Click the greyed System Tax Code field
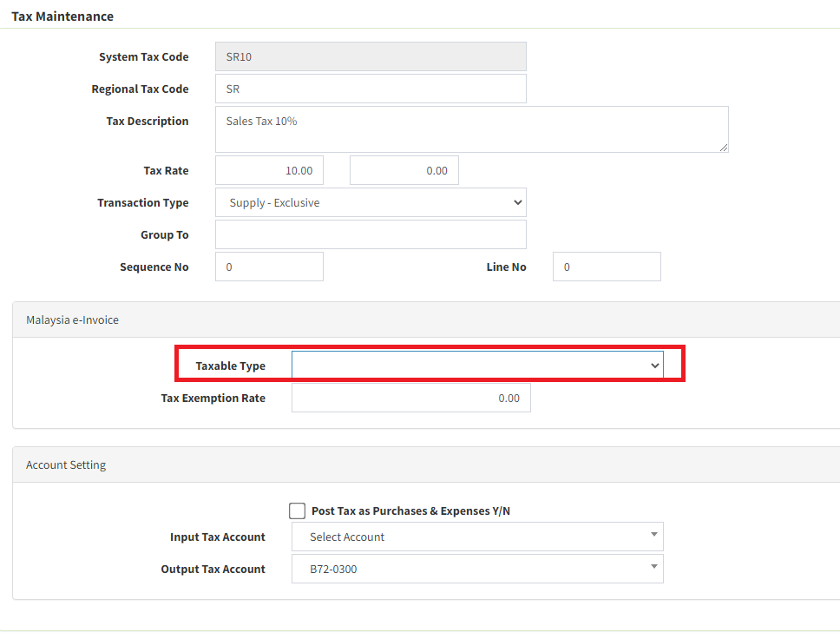This screenshot has width=840, height=639. pyautogui.click(x=371, y=56)
